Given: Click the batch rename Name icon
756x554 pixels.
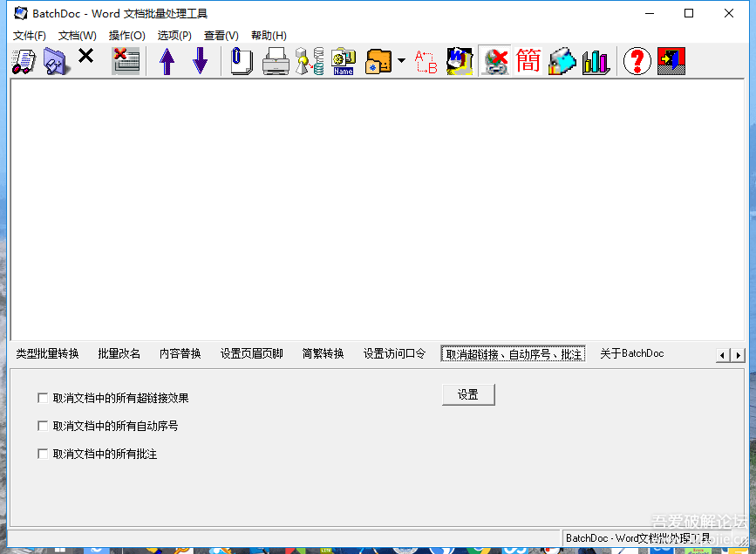Looking at the screenshot, I should tap(344, 61).
